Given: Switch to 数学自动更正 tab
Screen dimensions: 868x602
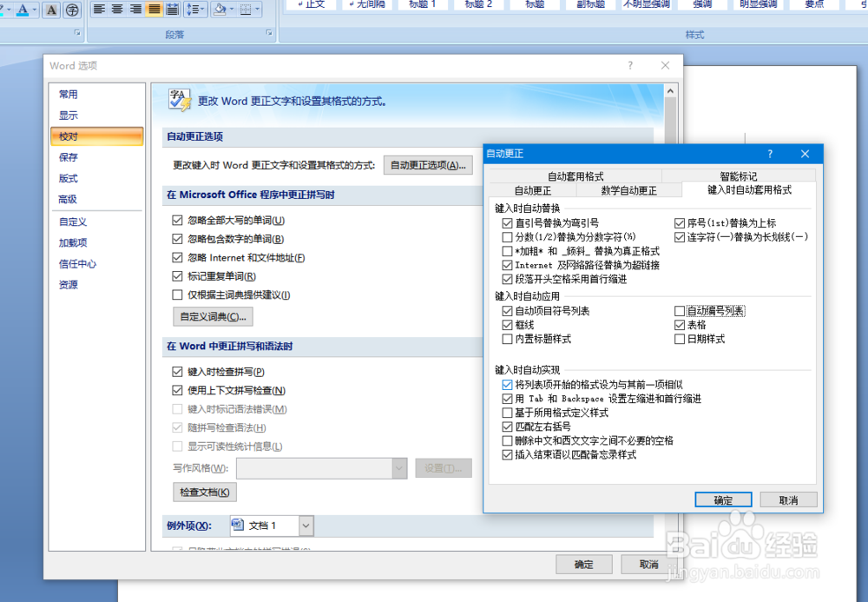Looking at the screenshot, I should coord(628,190).
